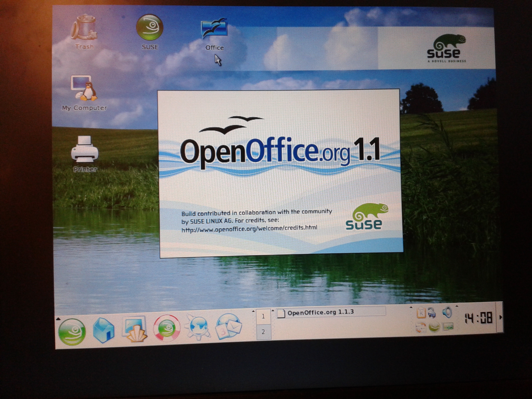
Task: Open the Printer desktop icon
Action: coord(85,149)
